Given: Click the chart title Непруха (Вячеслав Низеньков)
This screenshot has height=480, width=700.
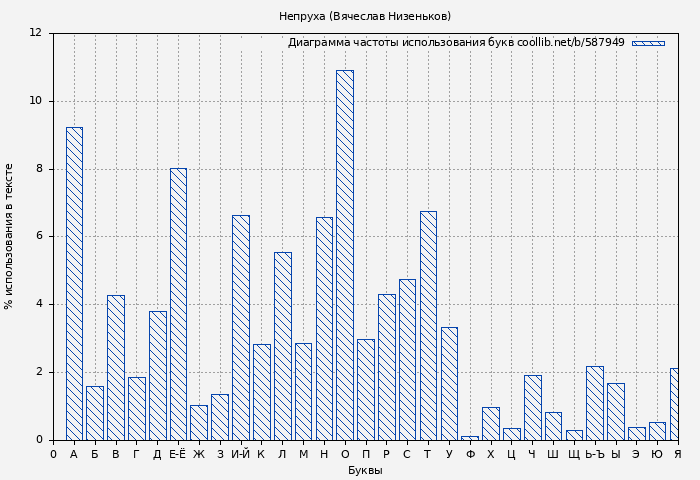Looking at the screenshot, I should 365,16.
